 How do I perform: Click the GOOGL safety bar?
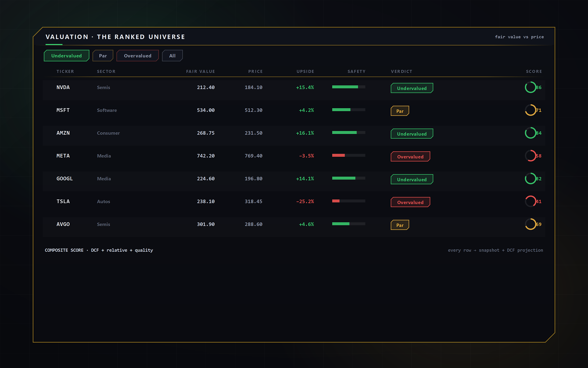point(349,178)
